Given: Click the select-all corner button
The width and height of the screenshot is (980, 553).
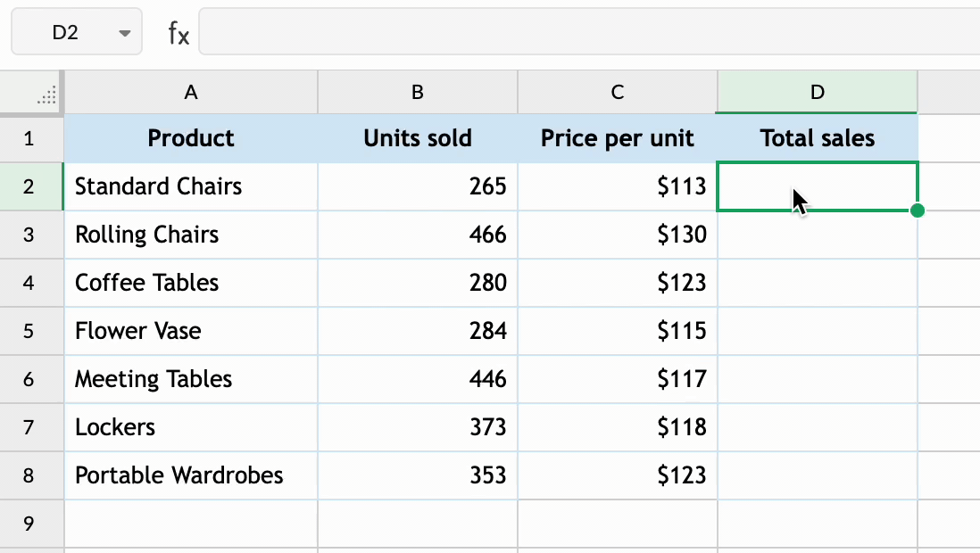Looking at the screenshot, I should click(x=33, y=93).
